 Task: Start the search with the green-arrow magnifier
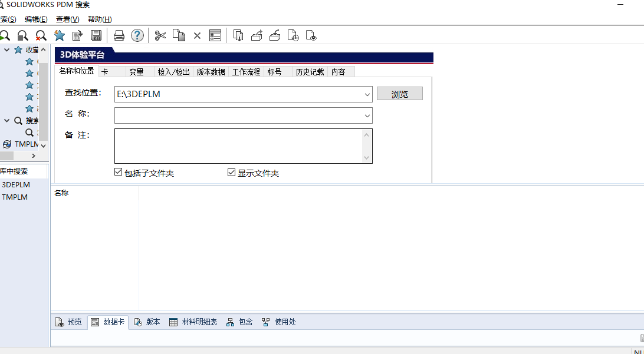coord(4,36)
